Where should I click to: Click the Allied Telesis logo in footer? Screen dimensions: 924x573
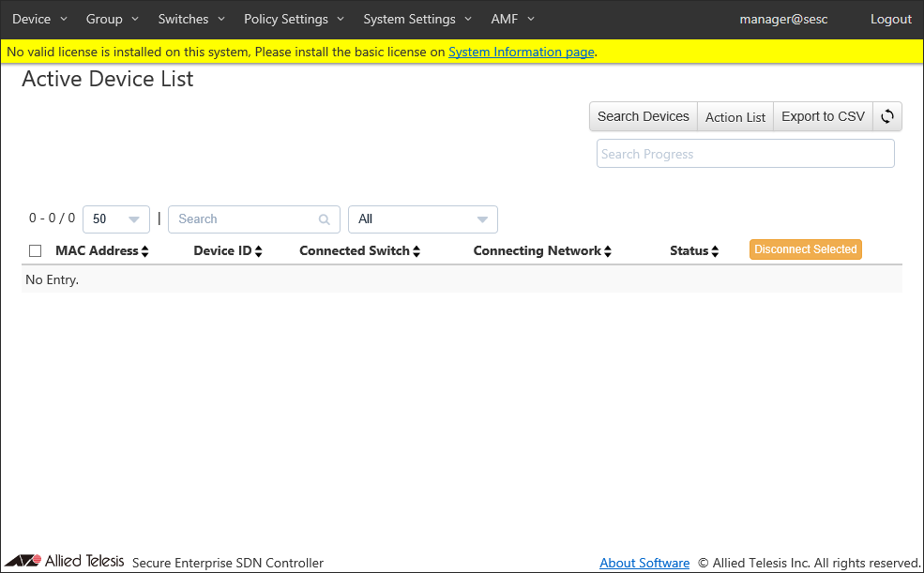[x=65, y=562]
